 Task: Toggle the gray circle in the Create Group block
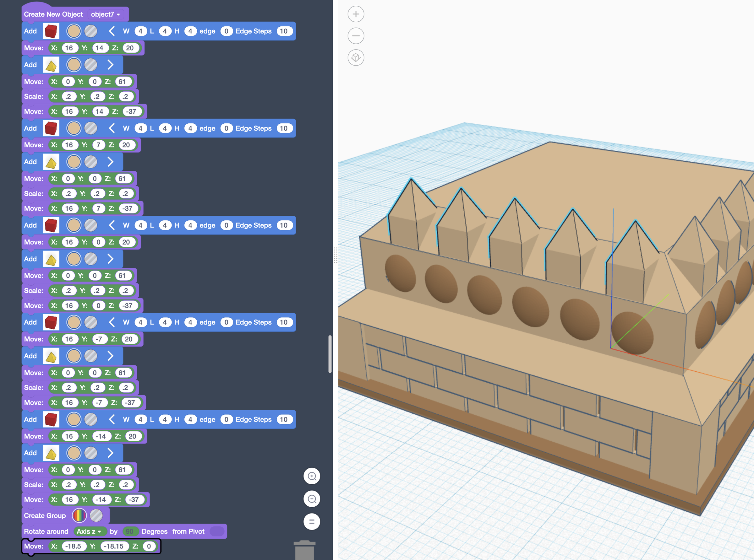tap(97, 515)
